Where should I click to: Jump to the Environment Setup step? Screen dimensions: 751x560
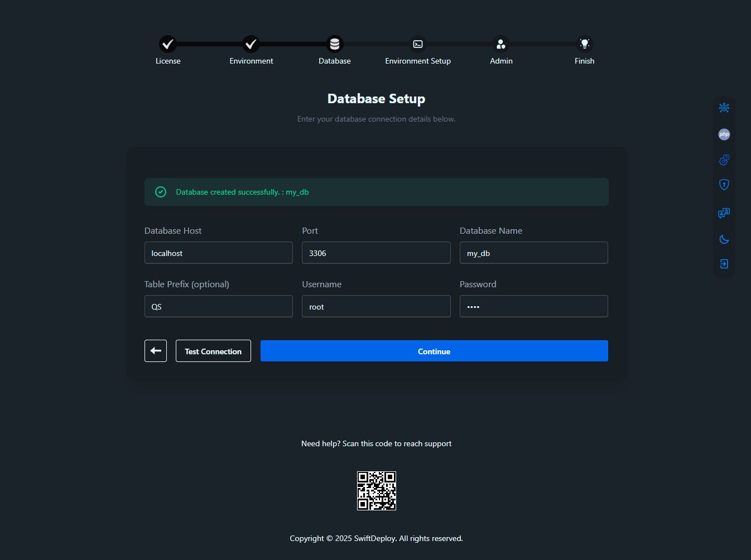tap(418, 44)
